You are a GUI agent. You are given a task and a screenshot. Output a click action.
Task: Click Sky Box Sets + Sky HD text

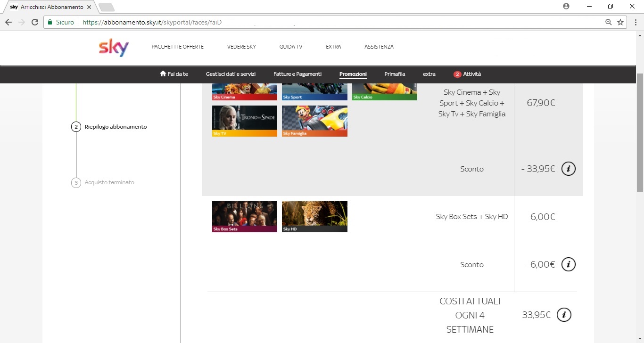(472, 217)
